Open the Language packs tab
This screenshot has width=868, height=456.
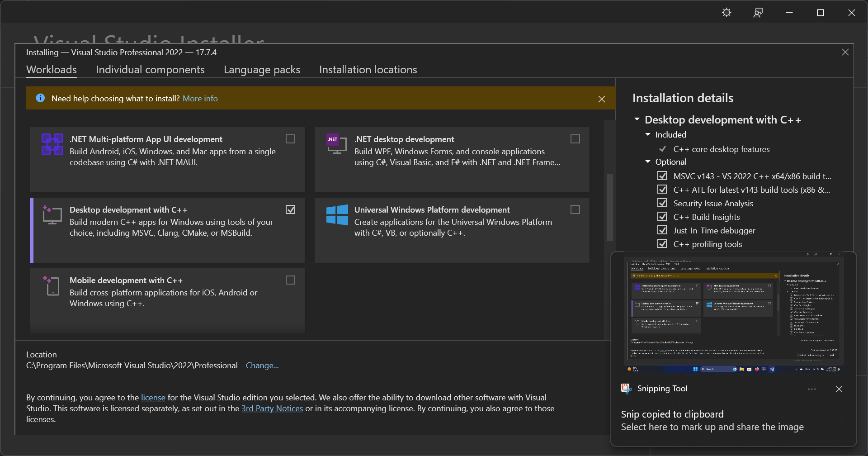(x=262, y=70)
